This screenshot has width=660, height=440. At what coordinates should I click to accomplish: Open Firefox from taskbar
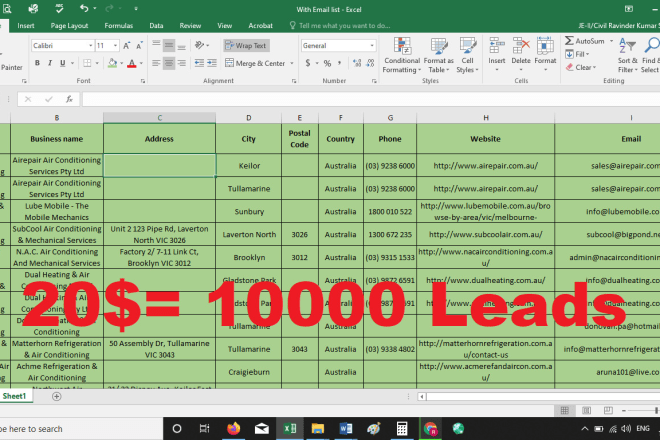coord(234,429)
